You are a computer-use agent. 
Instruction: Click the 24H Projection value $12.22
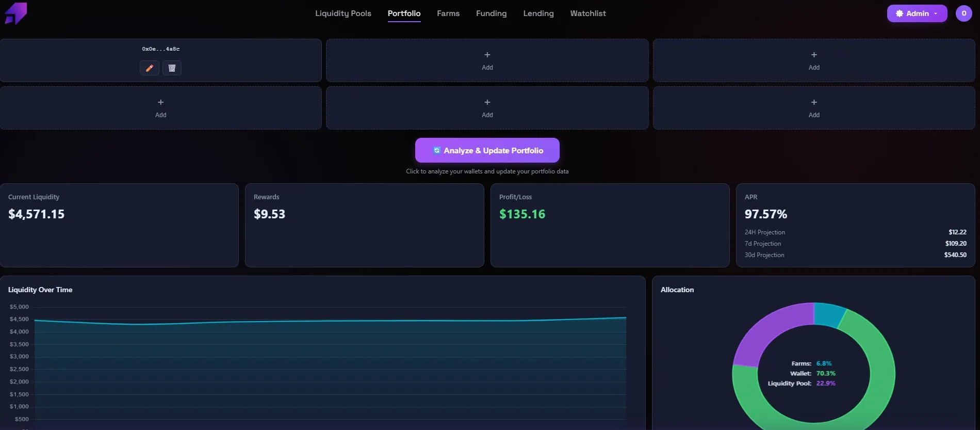click(957, 232)
